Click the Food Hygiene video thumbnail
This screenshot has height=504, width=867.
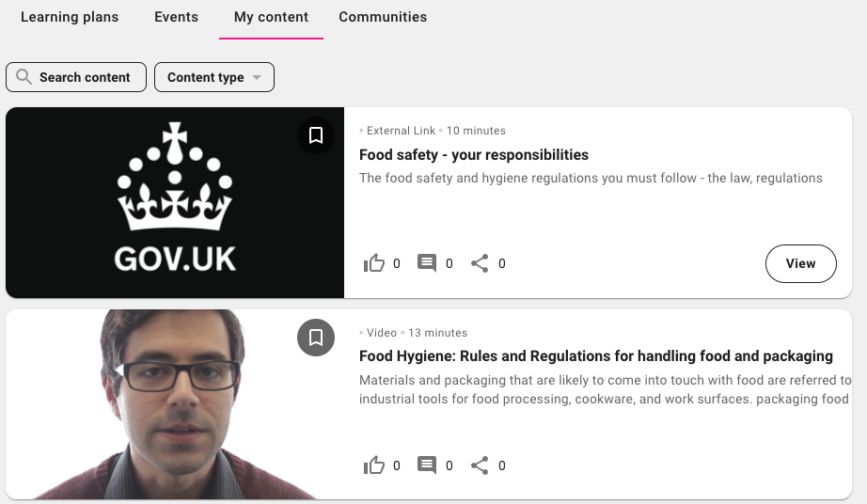click(175, 404)
